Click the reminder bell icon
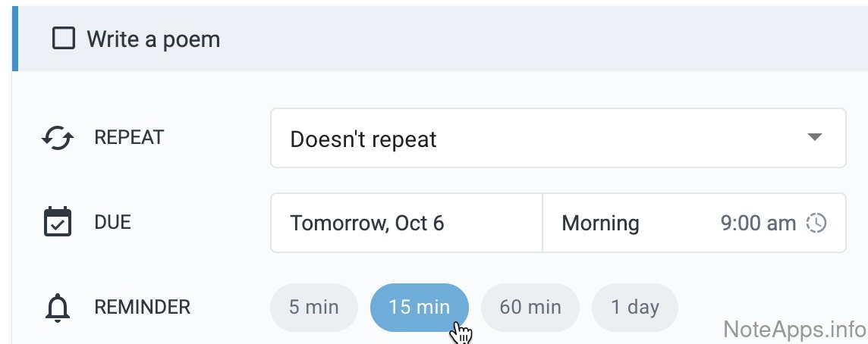This screenshot has height=344, width=868. pyautogui.click(x=58, y=308)
